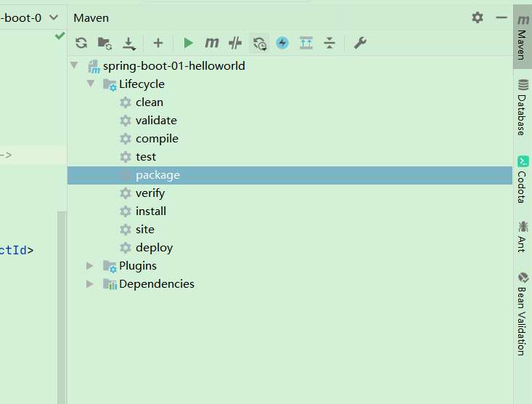Select the package lifecycle phase
The height and width of the screenshot is (404, 532).
tap(290, 175)
